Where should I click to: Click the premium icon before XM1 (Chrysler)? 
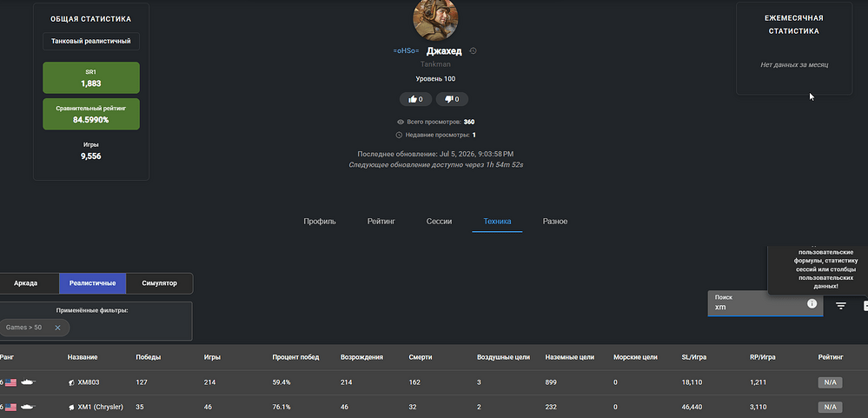[71, 407]
